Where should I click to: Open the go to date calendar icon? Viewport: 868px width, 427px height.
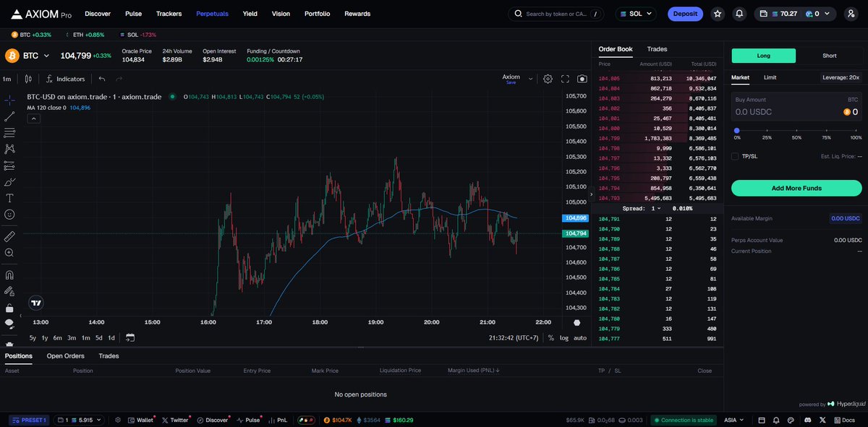pyautogui.click(x=130, y=337)
